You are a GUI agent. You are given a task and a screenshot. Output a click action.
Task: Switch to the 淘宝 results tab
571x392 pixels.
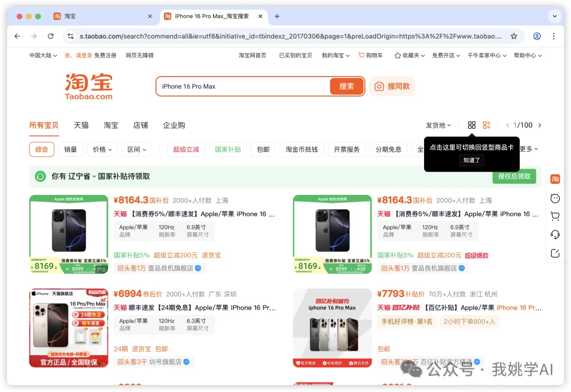(x=110, y=125)
